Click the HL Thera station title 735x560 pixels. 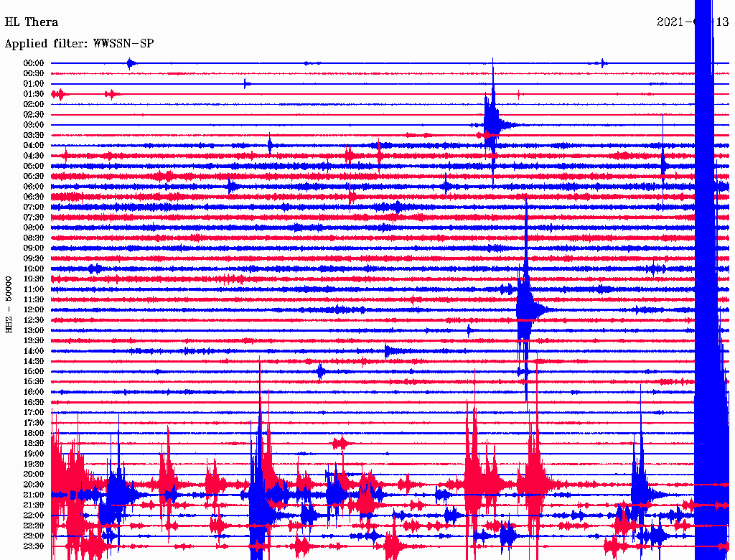click(32, 22)
